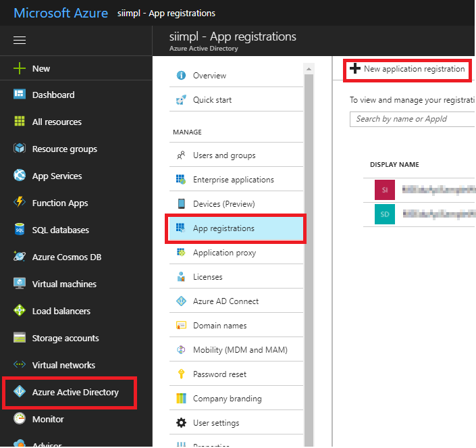Open Dashboard from the left sidebar

coord(53,95)
